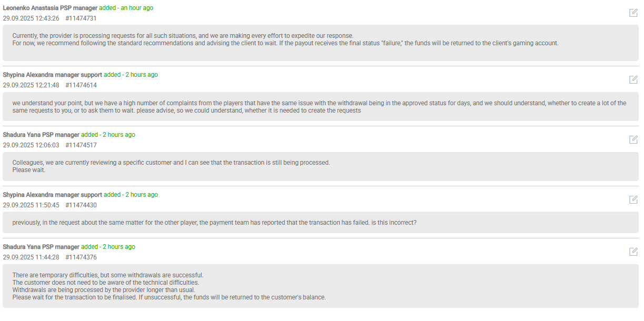
Task: Open edit icon on comment #11474517
Action: [633, 139]
